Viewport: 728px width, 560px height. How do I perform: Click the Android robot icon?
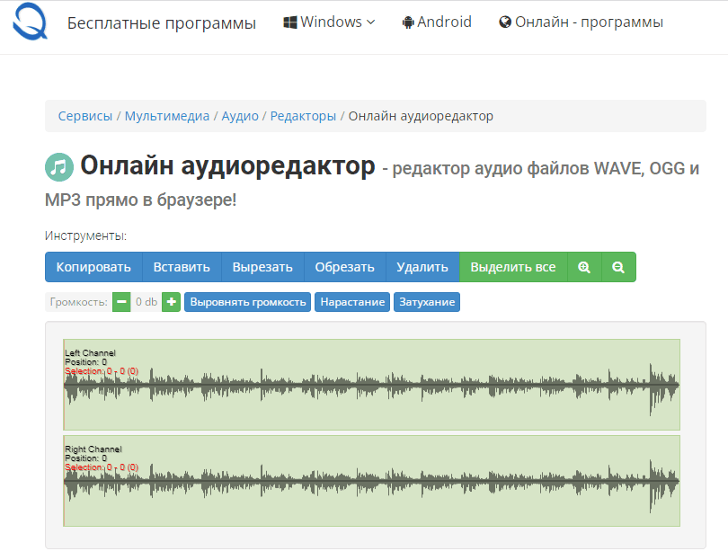pos(407,22)
